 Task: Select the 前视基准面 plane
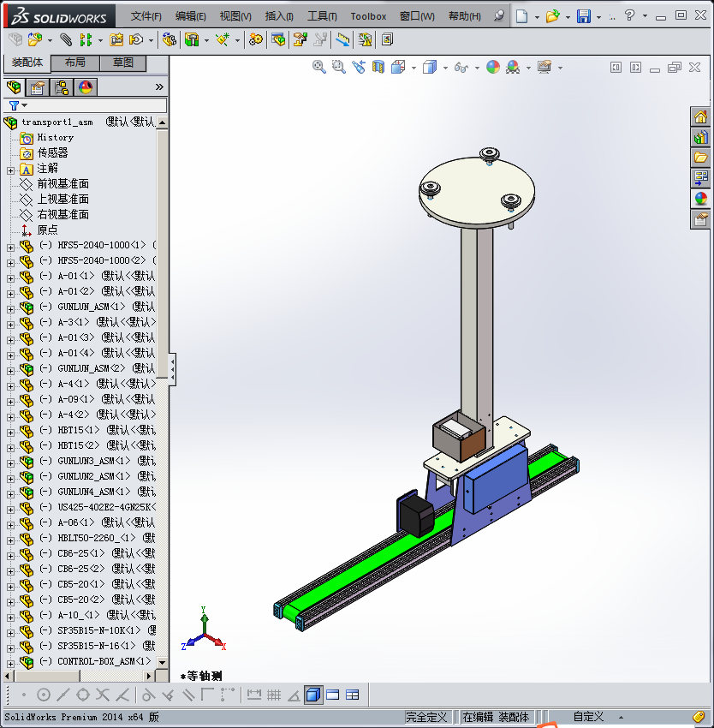62,184
